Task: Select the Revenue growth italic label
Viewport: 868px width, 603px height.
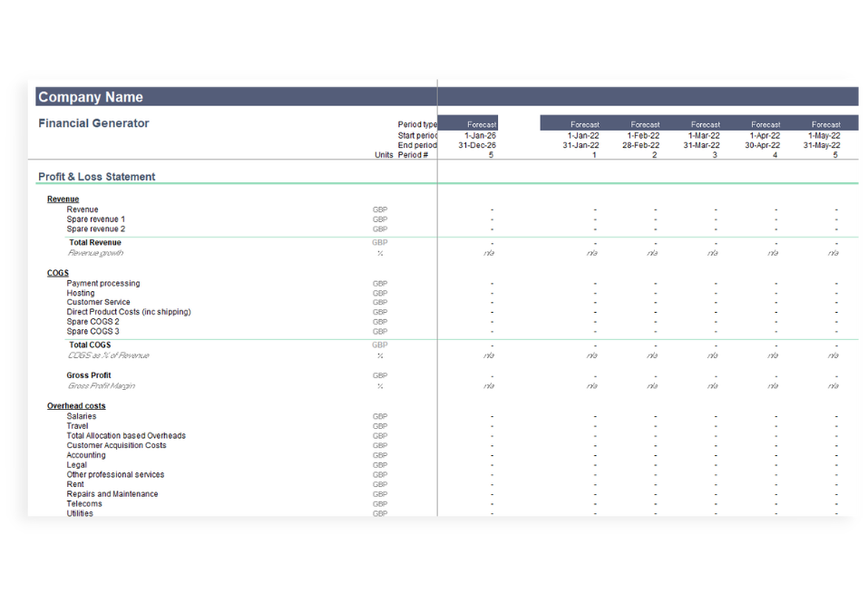Action: [x=95, y=253]
